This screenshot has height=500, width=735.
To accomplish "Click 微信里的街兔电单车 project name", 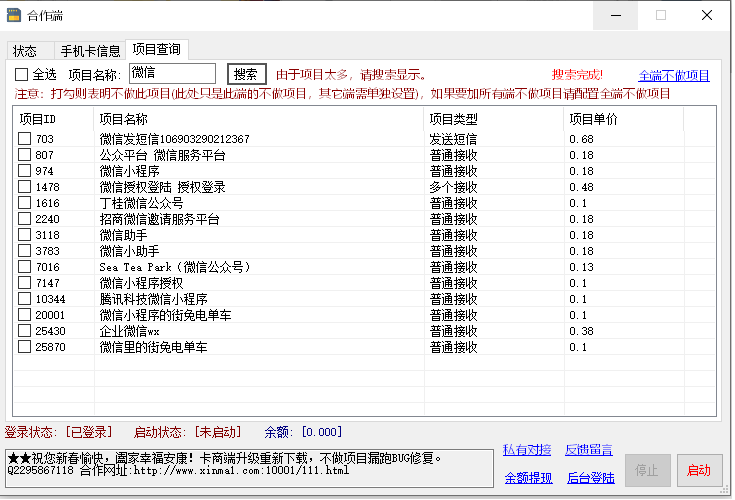I will click(x=153, y=347).
